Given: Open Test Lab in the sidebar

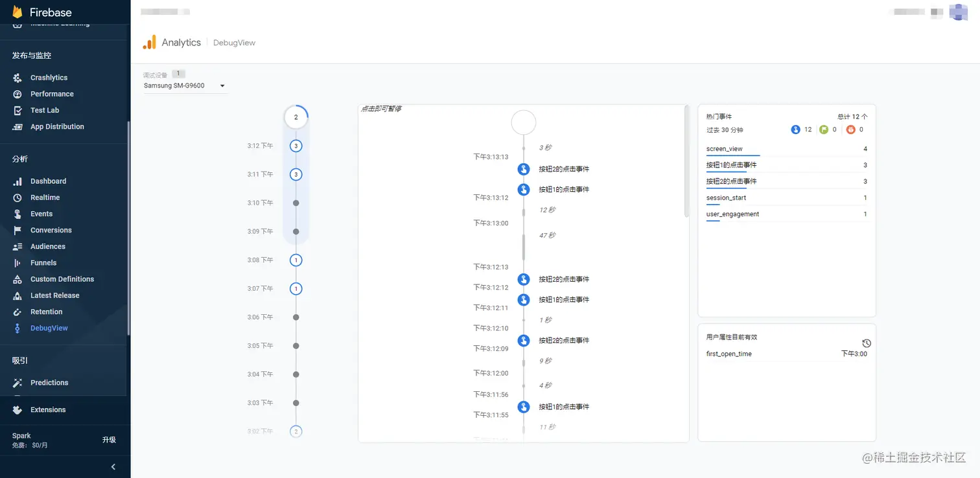Looking at the screenshot, I should pos(45,110).
